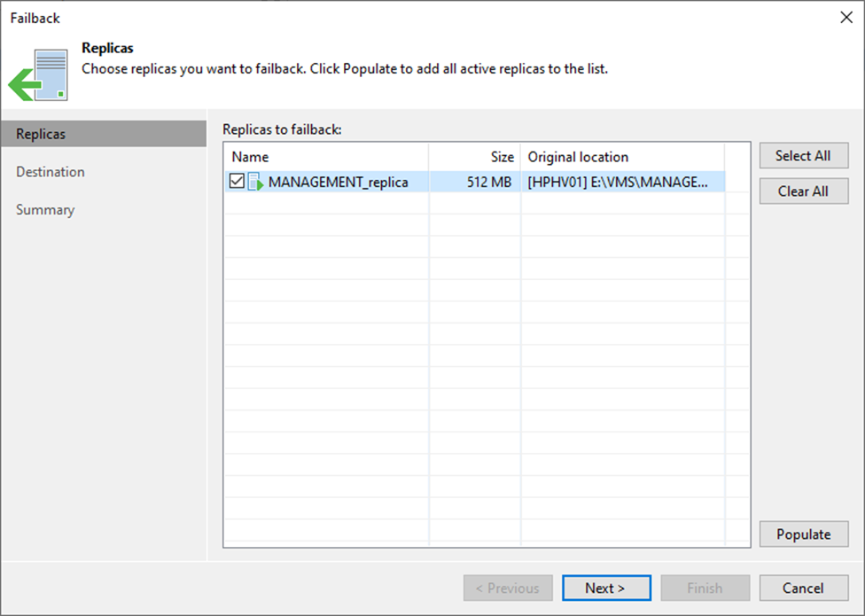Click the 512 MB size cell
Screen dimensions: 865x616
(489, 182)
